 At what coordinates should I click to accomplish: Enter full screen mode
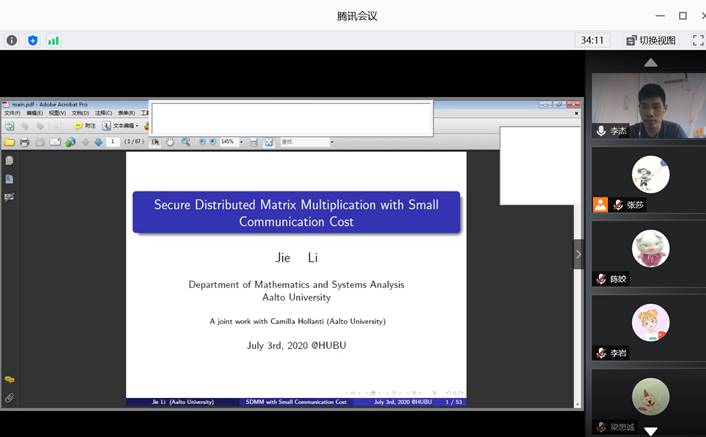(698, 41)
